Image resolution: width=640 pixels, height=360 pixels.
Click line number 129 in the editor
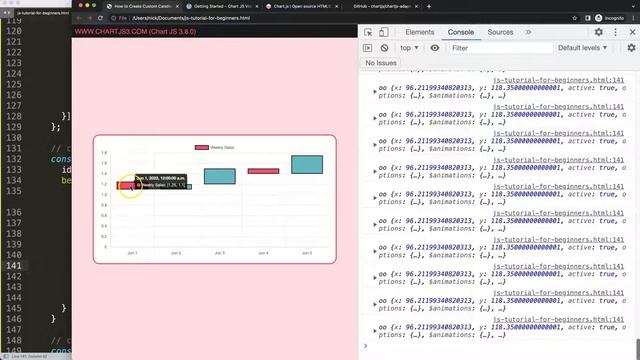(13, 127)
